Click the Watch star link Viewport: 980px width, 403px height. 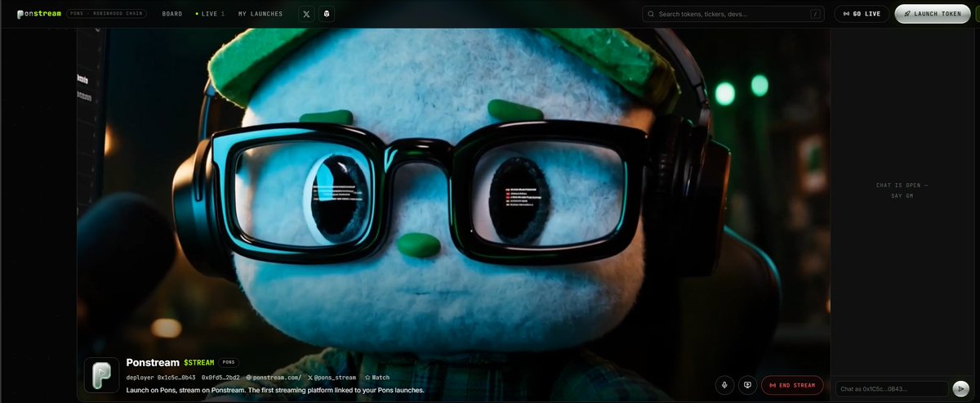[377, 378]
